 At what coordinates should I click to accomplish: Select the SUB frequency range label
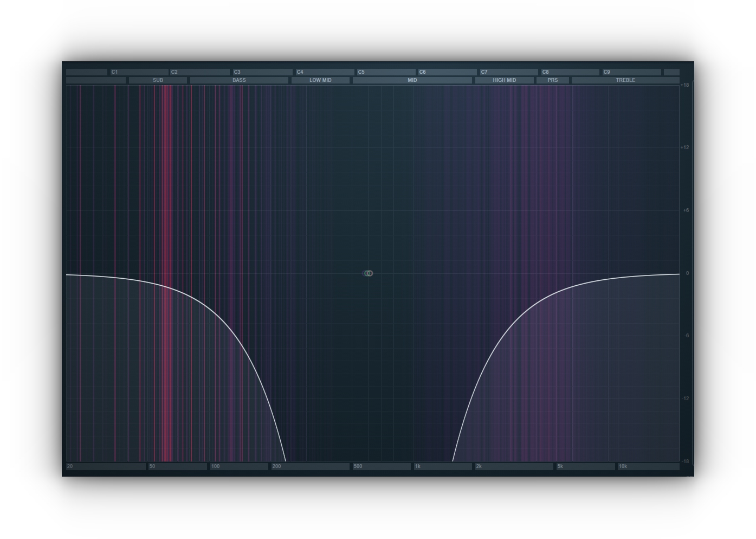click(158, 80)
